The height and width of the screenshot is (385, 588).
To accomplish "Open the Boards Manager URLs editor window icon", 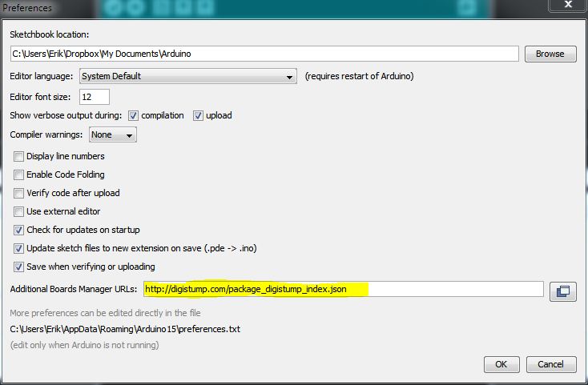I will pyautogui.click(x=562, y=291).
